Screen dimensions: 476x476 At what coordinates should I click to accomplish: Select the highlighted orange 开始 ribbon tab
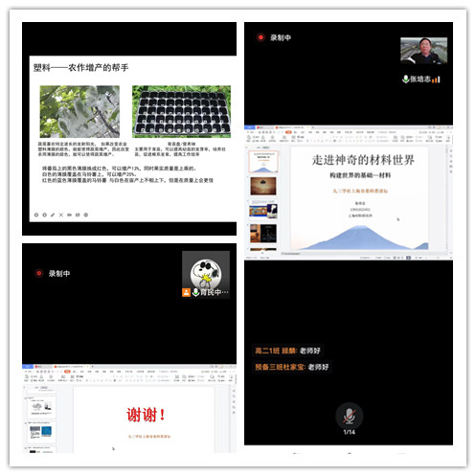[288, 132]
